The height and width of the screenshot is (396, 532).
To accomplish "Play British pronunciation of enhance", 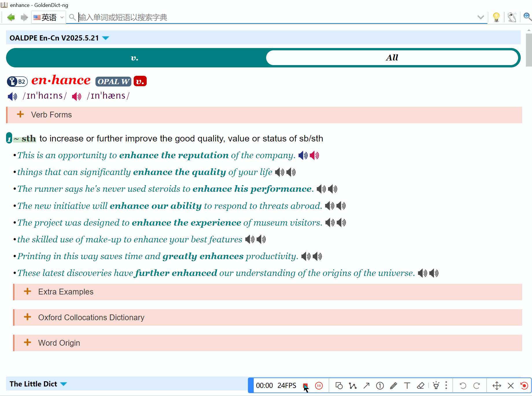I will [x=12, y=96].
